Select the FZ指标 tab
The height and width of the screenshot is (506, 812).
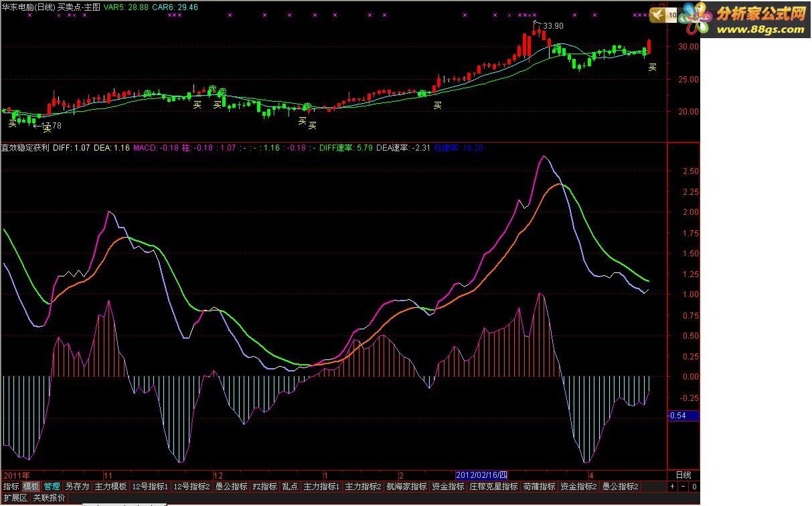pyautogui.click(x=264, y=487)
